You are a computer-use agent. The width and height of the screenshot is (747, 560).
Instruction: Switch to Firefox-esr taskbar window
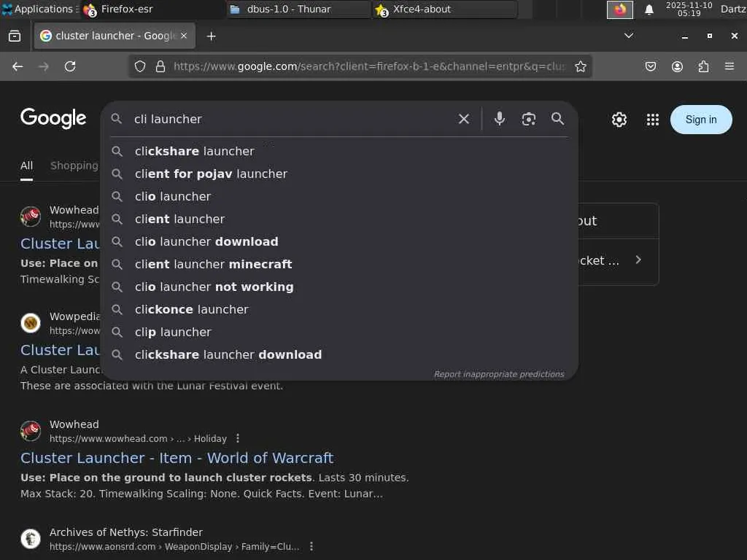click(152, 9)
